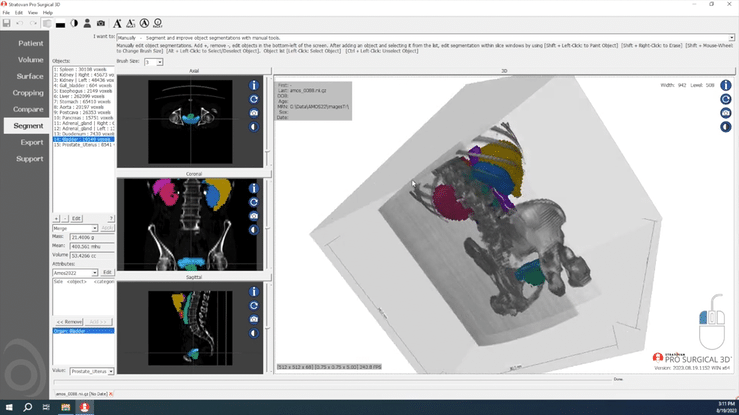Click the refresh icon in the 3D view

[725, 99]
